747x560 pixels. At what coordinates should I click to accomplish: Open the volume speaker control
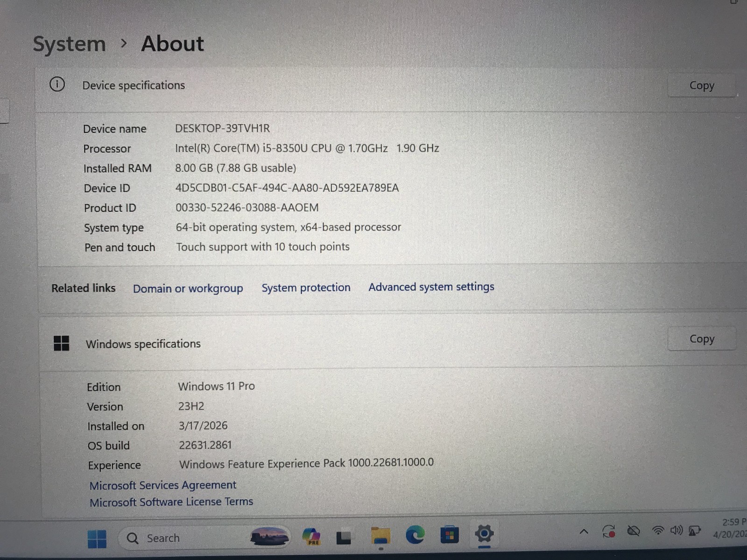(677, 530)
